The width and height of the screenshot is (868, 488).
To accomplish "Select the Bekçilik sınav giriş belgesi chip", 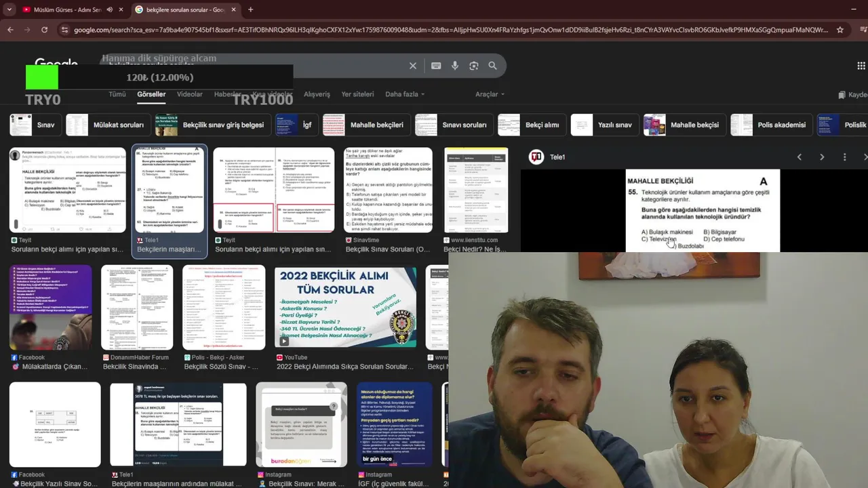I will pos(213,125).
